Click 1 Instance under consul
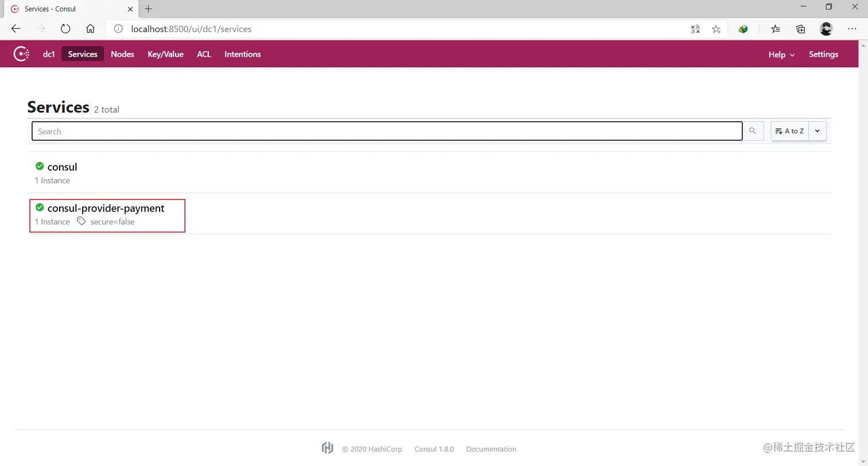868x466 pixels. (x=52, y=180)
